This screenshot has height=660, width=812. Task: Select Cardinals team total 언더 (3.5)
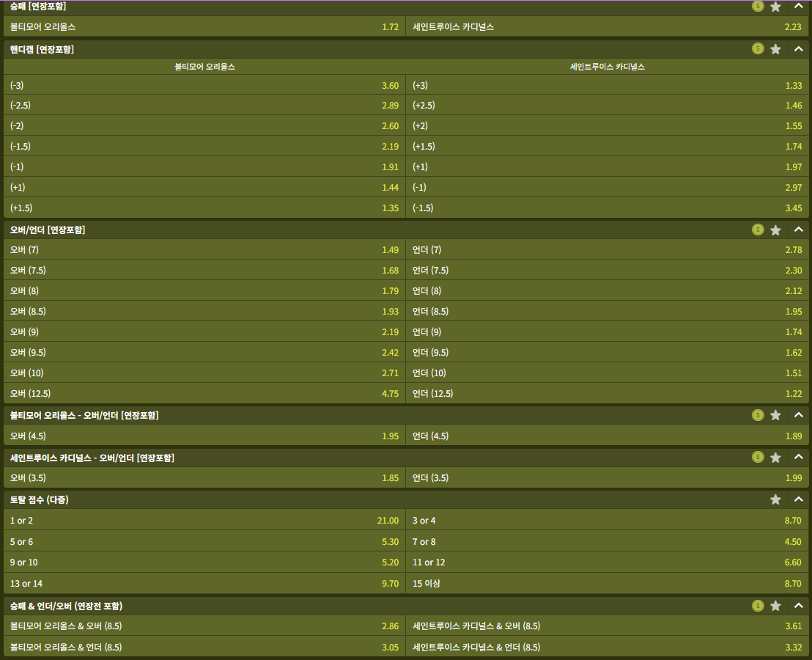[608, 477]
